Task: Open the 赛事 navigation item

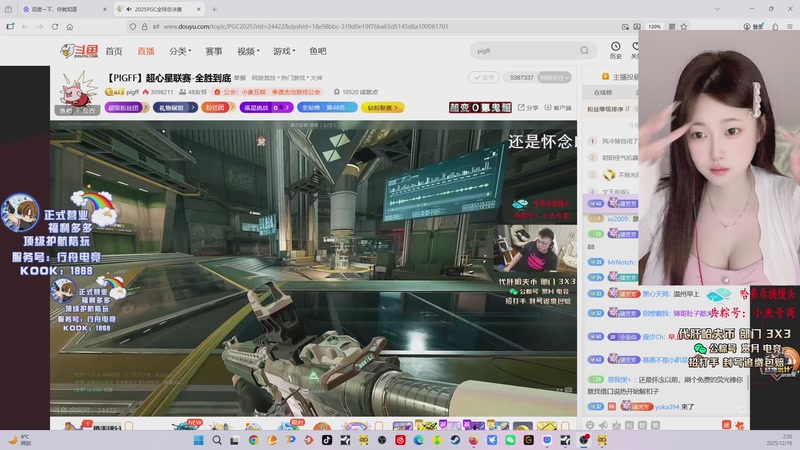Action: pyautogui.click(x=214, y=51)
